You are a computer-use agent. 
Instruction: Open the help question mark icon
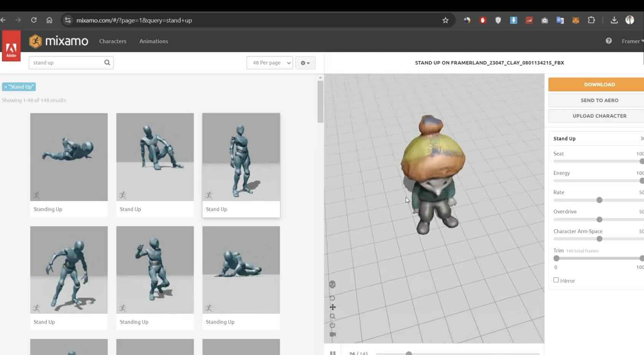point(609,41)
